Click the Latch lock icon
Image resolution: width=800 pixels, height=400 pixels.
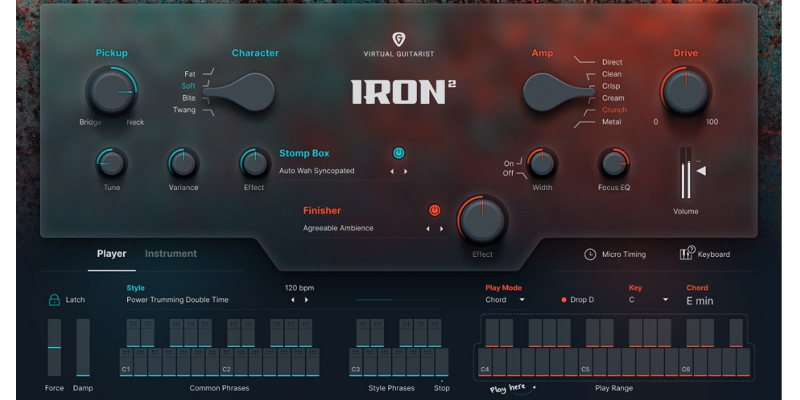[54, 300]
